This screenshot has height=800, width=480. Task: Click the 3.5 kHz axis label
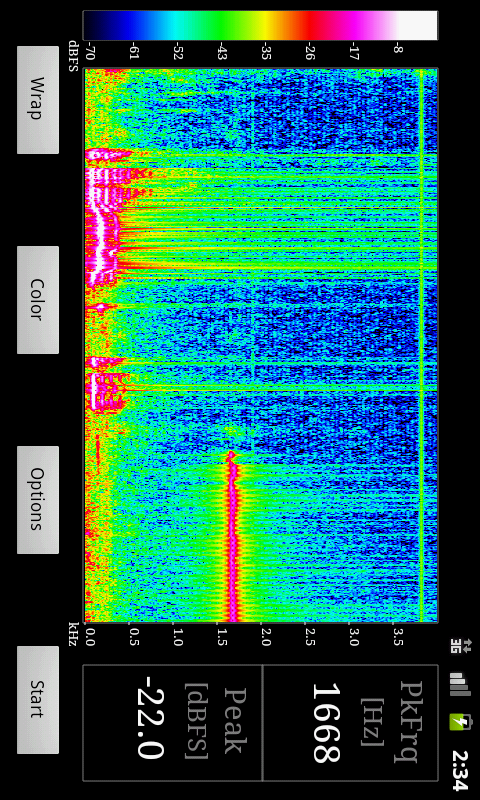[x=398, y=638]
